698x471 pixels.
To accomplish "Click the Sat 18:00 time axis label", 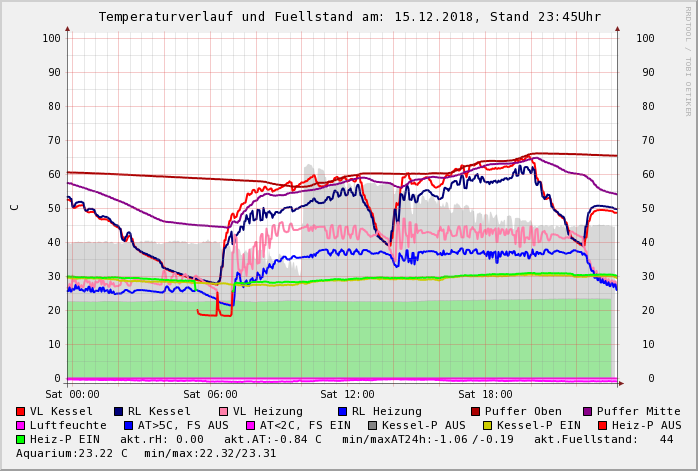I will (485, 394).
